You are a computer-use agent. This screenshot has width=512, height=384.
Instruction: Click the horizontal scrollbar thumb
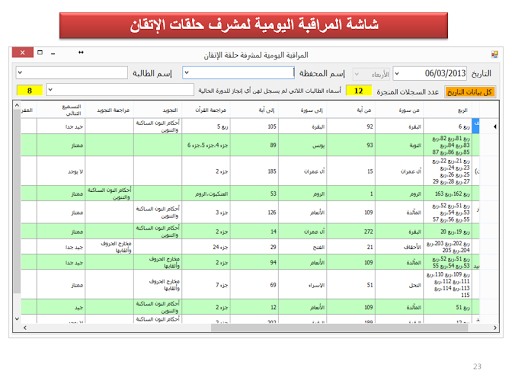(x=339, y=328)
